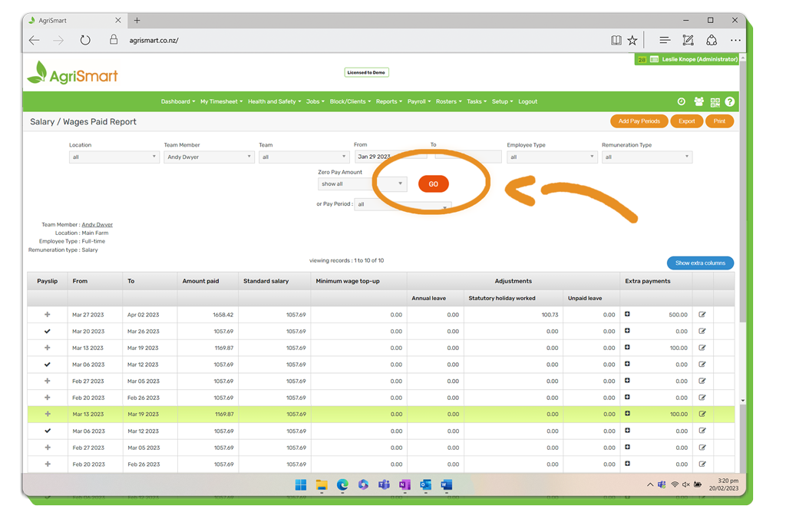Open the team members group icon

point(698,101)
